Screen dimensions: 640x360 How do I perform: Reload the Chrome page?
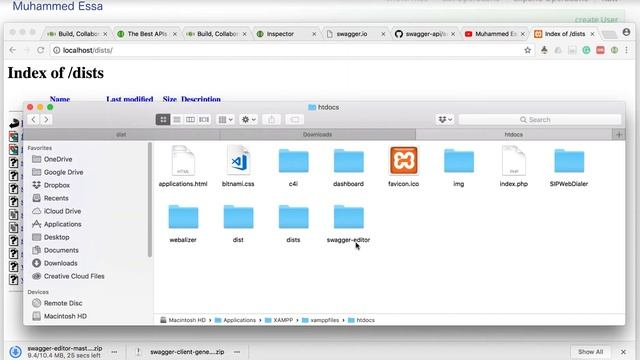click(x=40, y=50)
